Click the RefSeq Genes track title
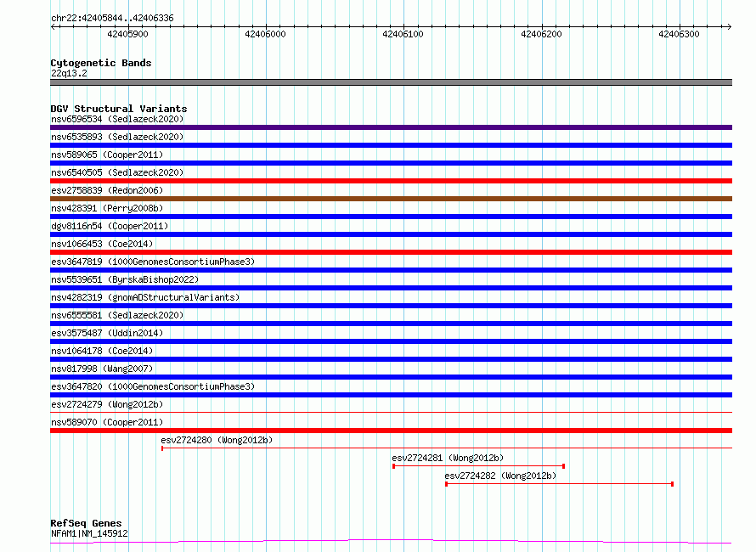 (x=86, y=523)
